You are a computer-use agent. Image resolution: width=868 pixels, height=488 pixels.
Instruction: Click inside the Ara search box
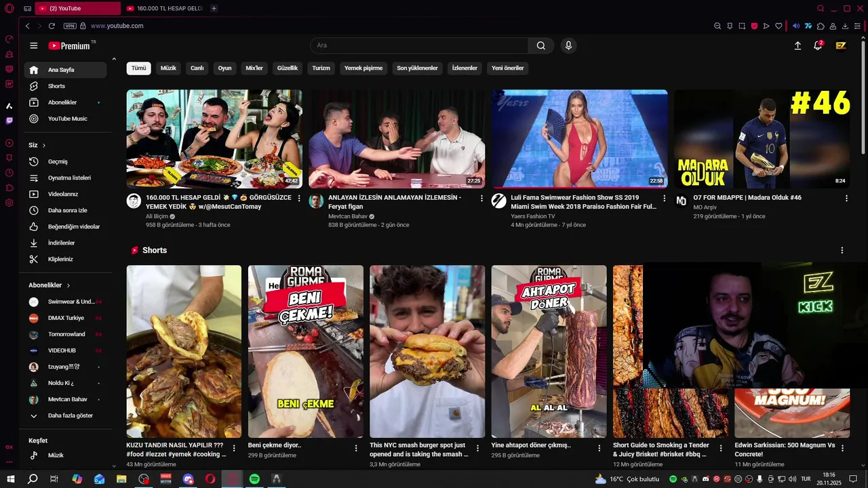[419, 45]
